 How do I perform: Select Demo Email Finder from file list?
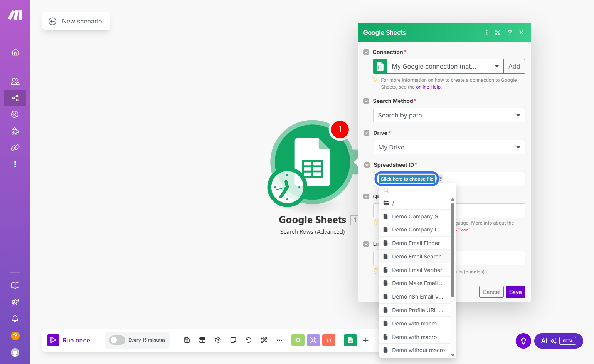coord(415,243)
